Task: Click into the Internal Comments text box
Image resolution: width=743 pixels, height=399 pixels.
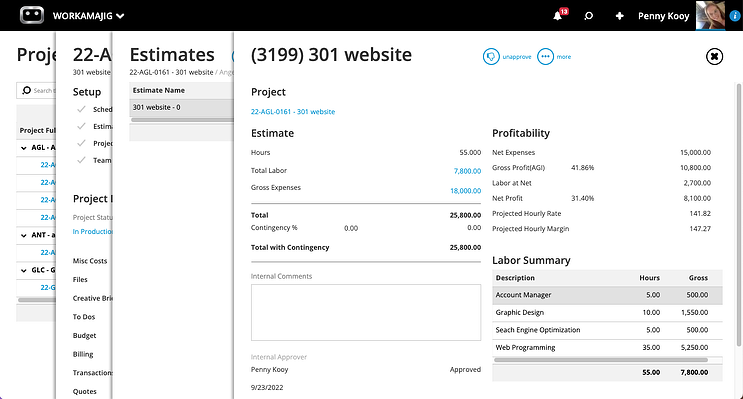Action: tap(366, 312)
